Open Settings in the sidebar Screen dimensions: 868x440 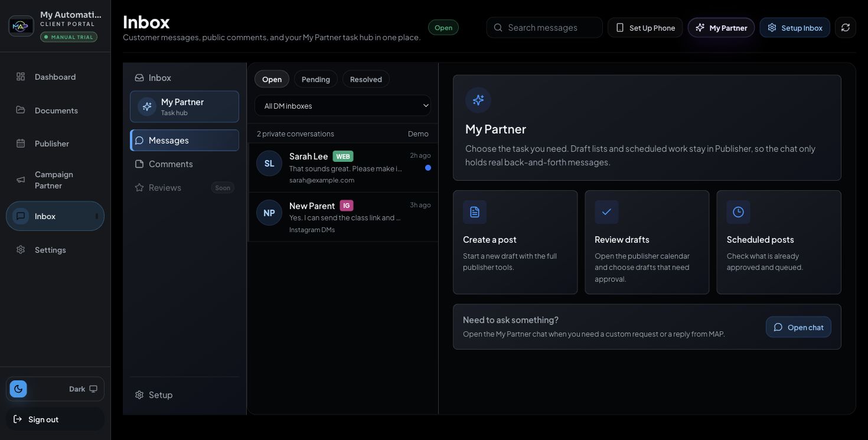click(x=55, y=250)
